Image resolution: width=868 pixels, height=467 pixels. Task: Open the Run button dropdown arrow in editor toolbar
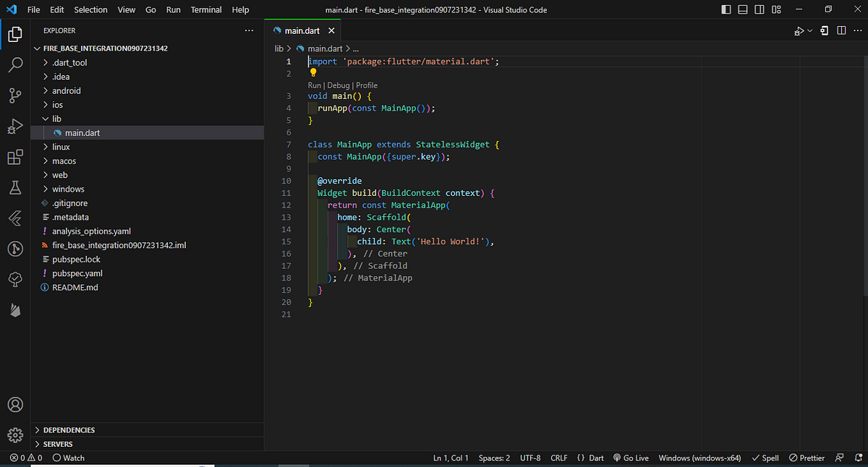tap(810, 30)
